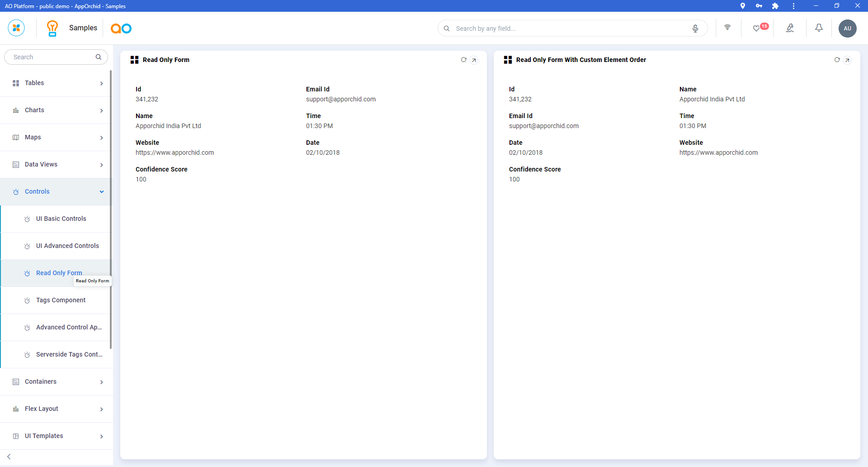The width and height of the screenshot is (868, 467).
Task: Refresh the Read Only Form panel
Action: click(463, 60)
